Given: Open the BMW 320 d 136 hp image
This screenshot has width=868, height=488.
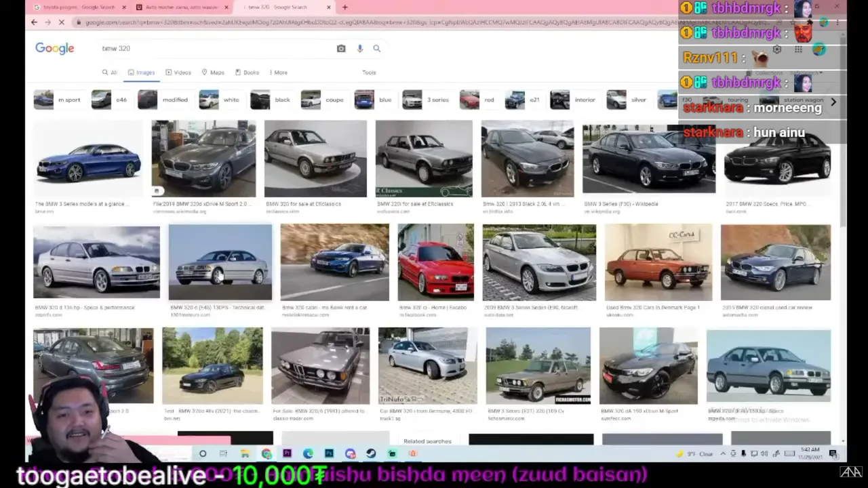Looking at the screenshot, I should [96, 262].
